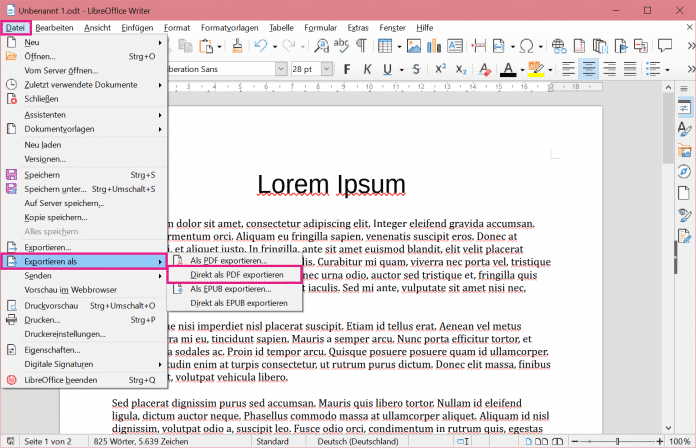Expand the Zuletzt verwendete Dokumente submenu
This screenshot has width=696, height=448.
pos(84,85)
